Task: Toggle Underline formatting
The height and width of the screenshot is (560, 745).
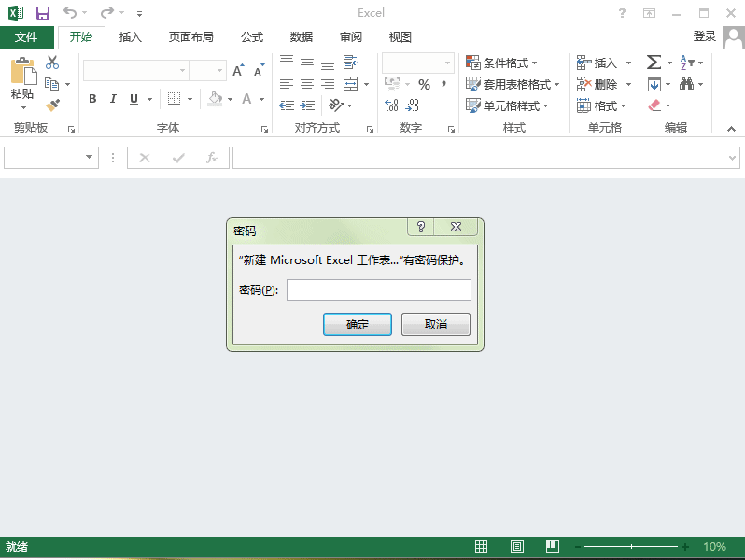Action: [x=134, y=99]
